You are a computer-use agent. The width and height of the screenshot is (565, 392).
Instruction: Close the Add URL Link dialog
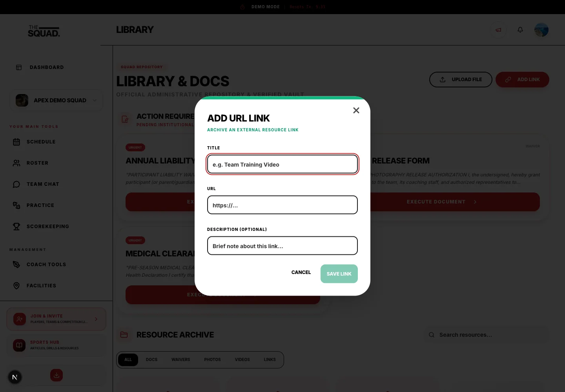click(356, 111)
